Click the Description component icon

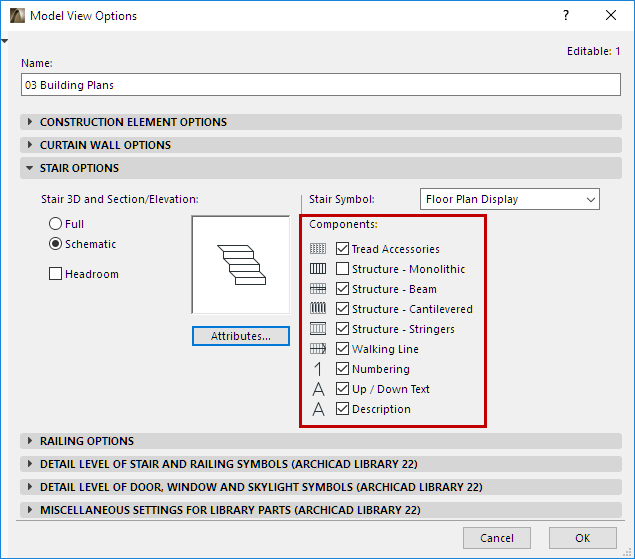click(318, 409)
